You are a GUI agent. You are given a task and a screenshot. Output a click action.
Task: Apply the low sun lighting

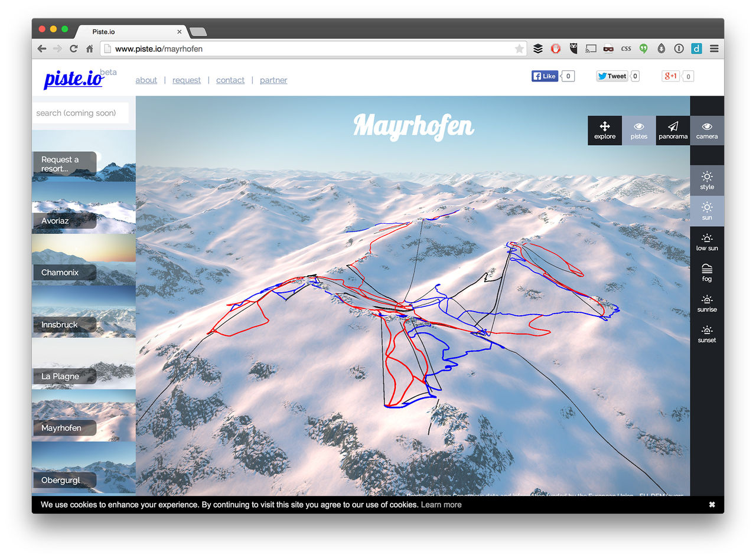point(707,241)
